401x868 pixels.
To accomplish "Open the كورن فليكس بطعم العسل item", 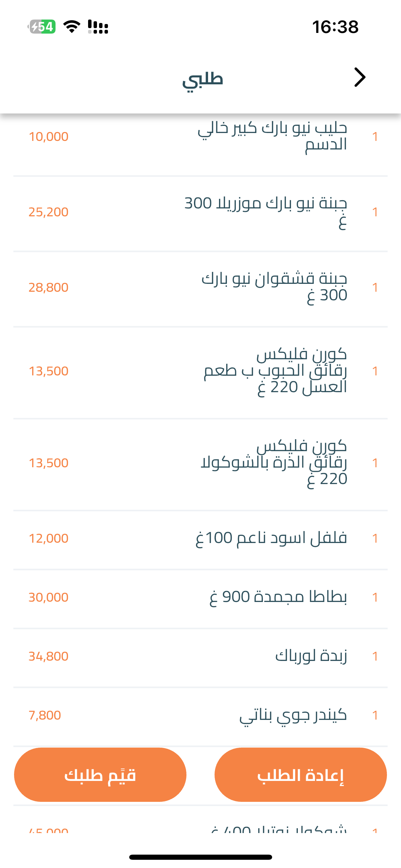I will pyautogui.click(x=275, y=371).
